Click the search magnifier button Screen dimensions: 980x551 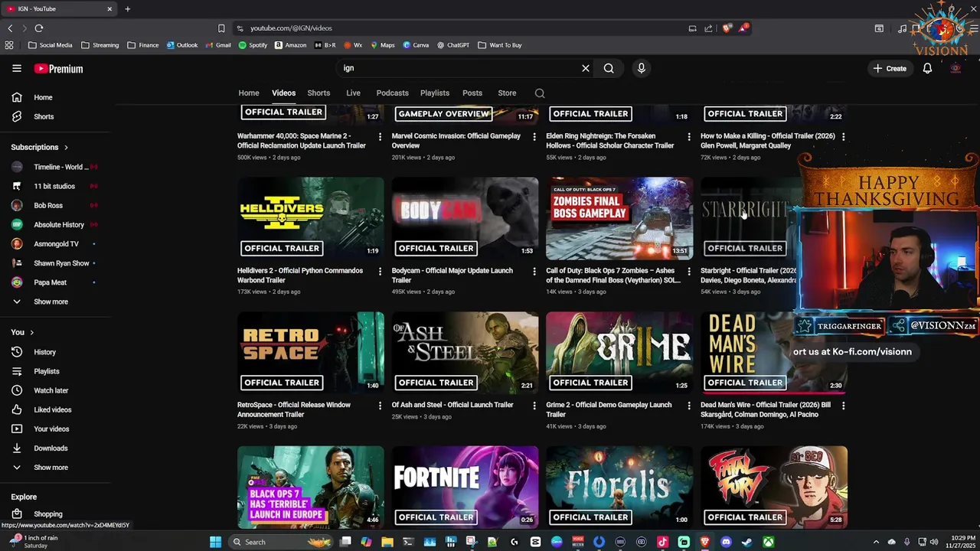tap(609, 68)
